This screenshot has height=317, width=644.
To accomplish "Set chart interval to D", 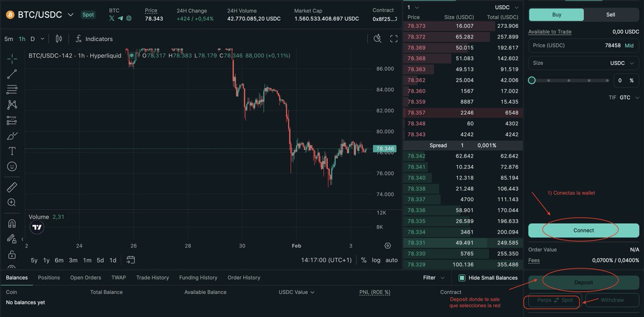I will (x=32, y=39).
